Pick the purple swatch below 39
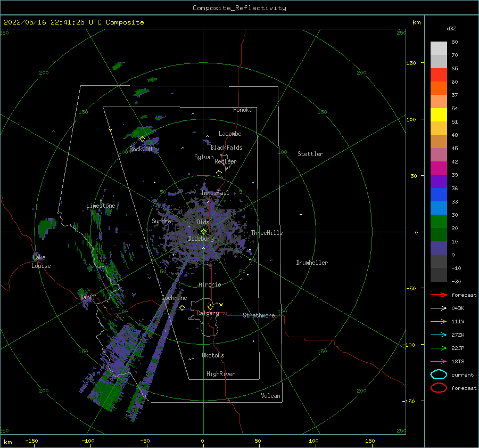The height and width of the screenshot is (448, 479). point(439,181)
